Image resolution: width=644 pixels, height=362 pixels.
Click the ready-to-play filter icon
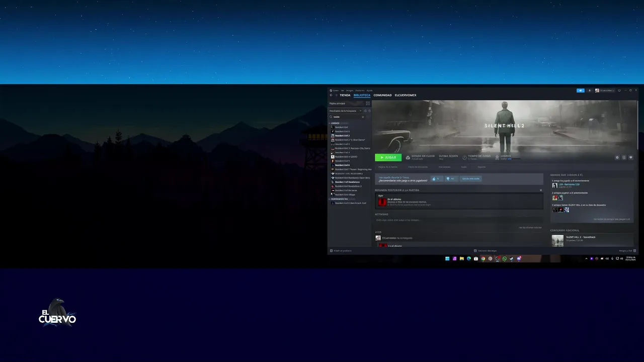click(x=369, y=111)
